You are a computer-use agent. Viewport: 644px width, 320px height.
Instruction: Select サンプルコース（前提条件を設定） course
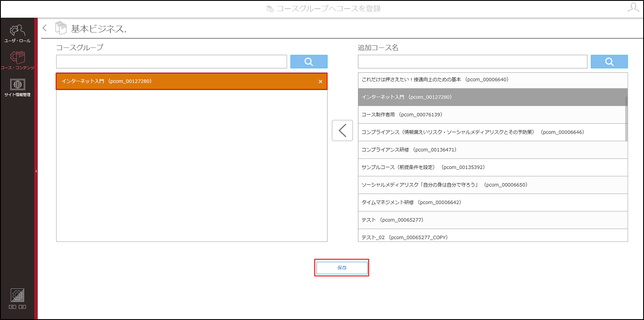493,167
